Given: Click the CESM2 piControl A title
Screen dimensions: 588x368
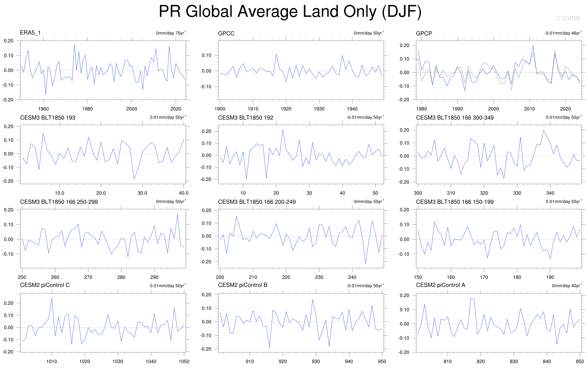Looking at the screenshot, I should 440,285.
